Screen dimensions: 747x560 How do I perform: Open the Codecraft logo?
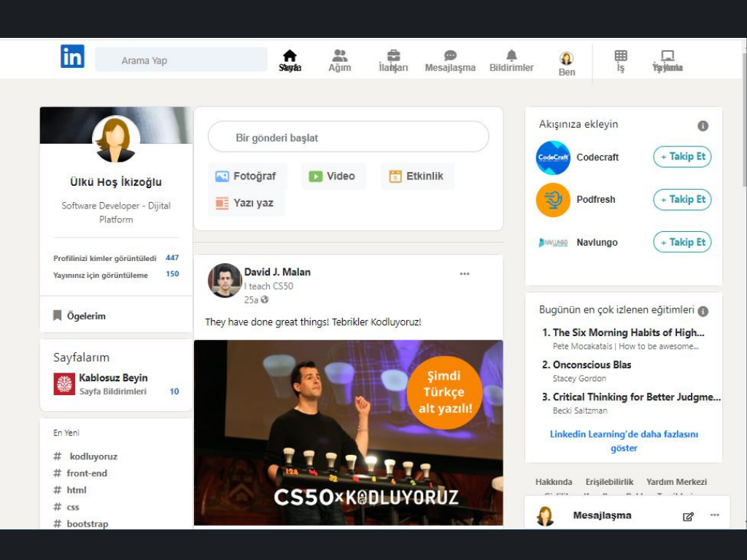click(x=553, y=157)
